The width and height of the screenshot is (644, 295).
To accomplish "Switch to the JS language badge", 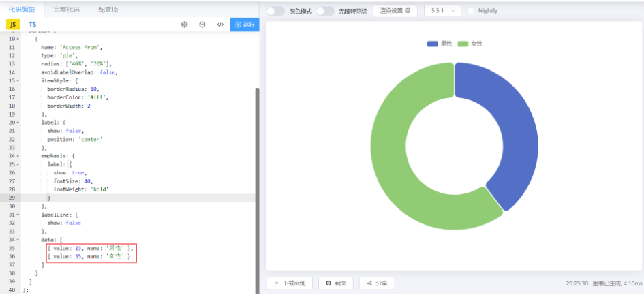I will pos(13,25).
